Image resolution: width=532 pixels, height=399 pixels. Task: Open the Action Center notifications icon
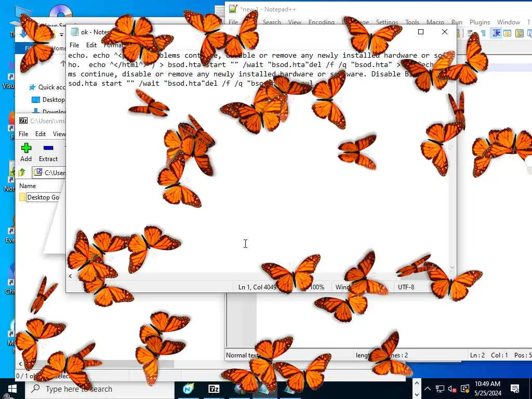point(515,389)
